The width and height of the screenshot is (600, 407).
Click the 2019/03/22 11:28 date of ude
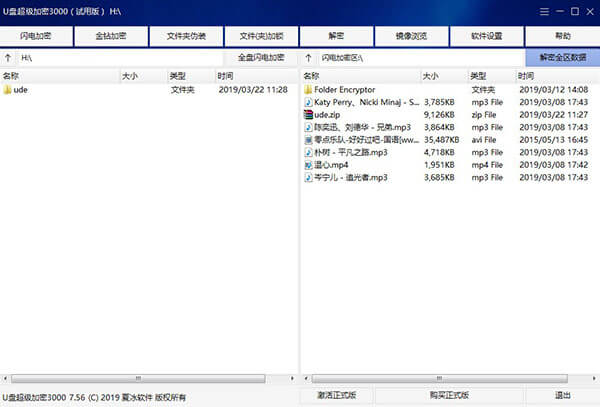253,90
